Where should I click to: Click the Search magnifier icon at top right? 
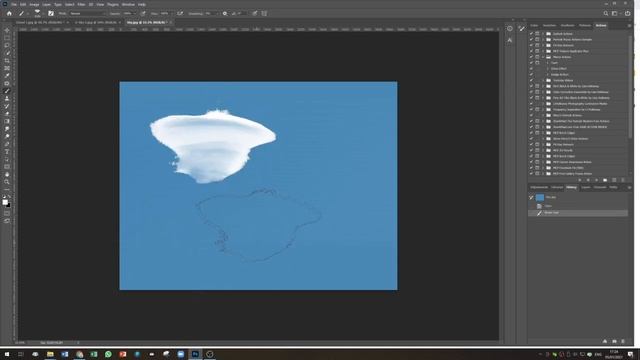[x=606, y=13]
